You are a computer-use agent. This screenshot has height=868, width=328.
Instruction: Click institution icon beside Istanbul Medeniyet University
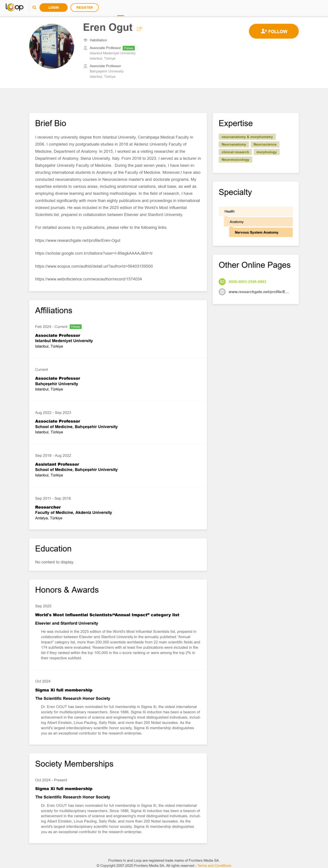[x=85, y=48]
